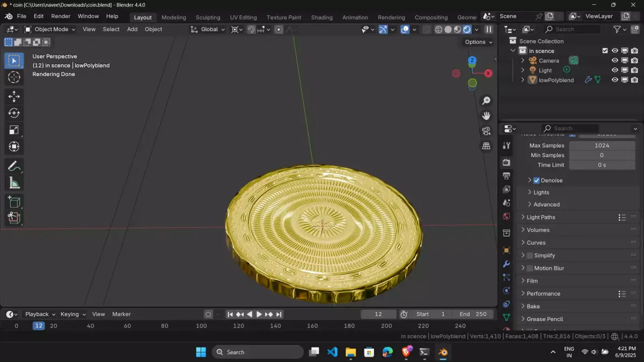Open the viewport Options dropdown
The image size is (644, 362).
pyautogui.click(x=479, y=42)
